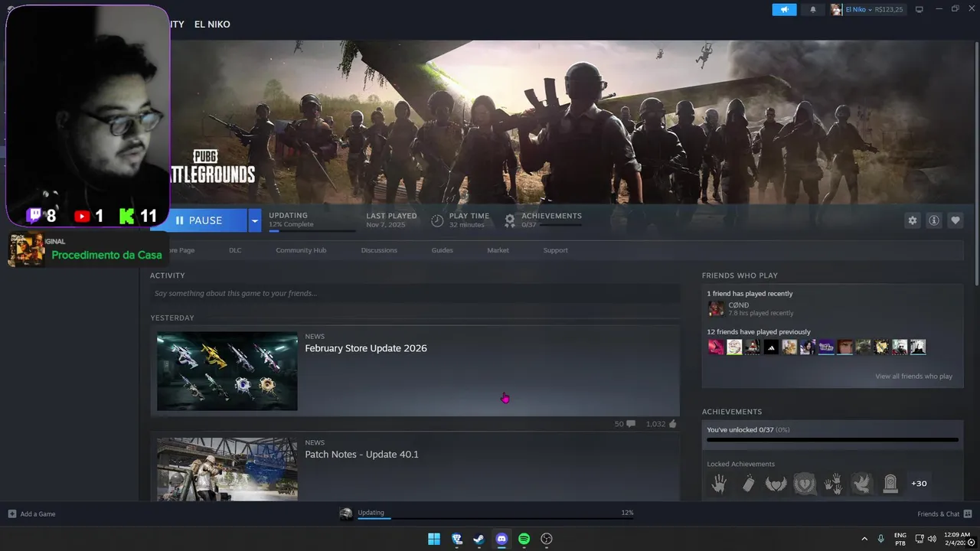Open the dove locked achievement

click(861, 484)
